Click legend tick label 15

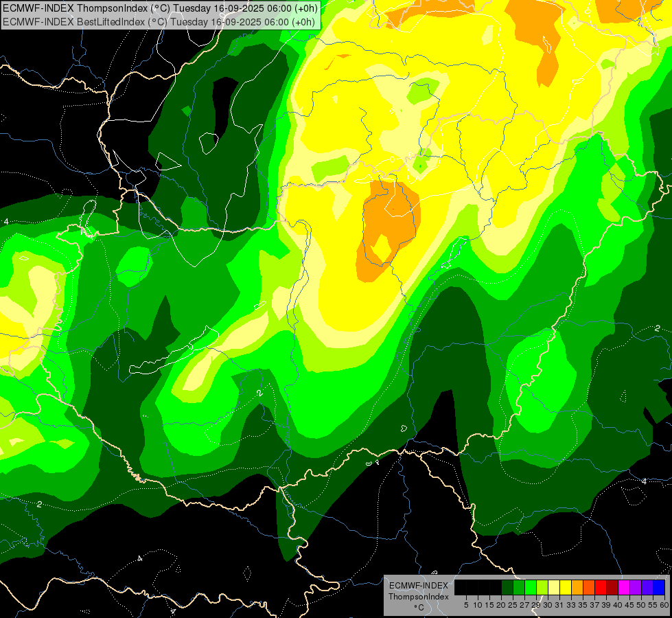click(489, 605)
